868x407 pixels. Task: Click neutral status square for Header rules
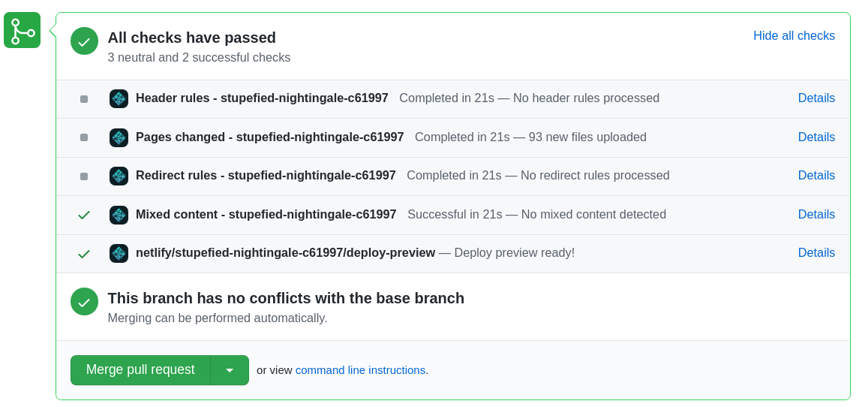pos(84,99)
